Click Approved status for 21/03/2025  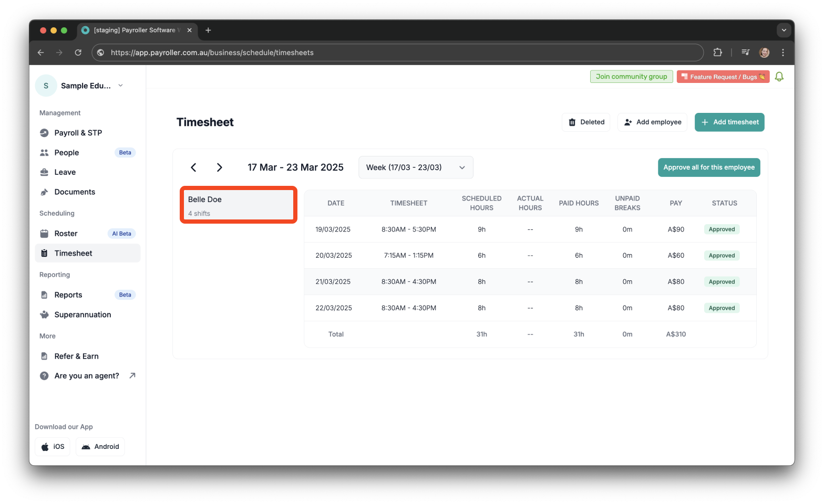point(722,282)
